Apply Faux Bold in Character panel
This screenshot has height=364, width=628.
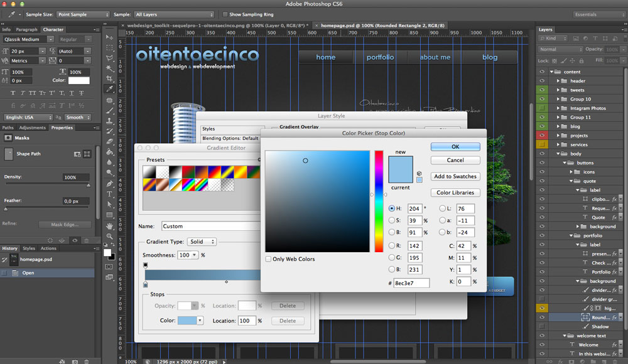tap(13, 93)
